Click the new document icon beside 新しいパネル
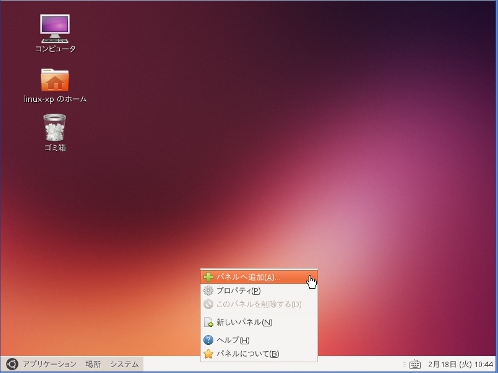498x373 pixels. (208, 322)
